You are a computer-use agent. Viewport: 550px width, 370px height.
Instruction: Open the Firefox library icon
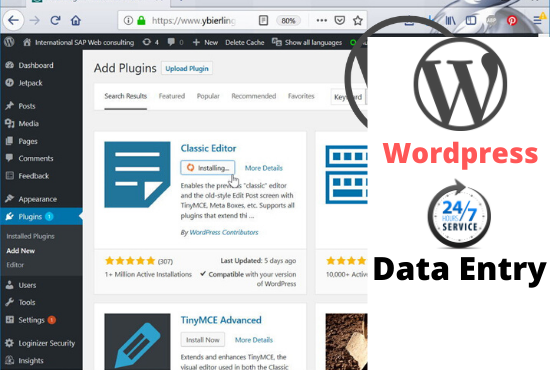[450, 21]
